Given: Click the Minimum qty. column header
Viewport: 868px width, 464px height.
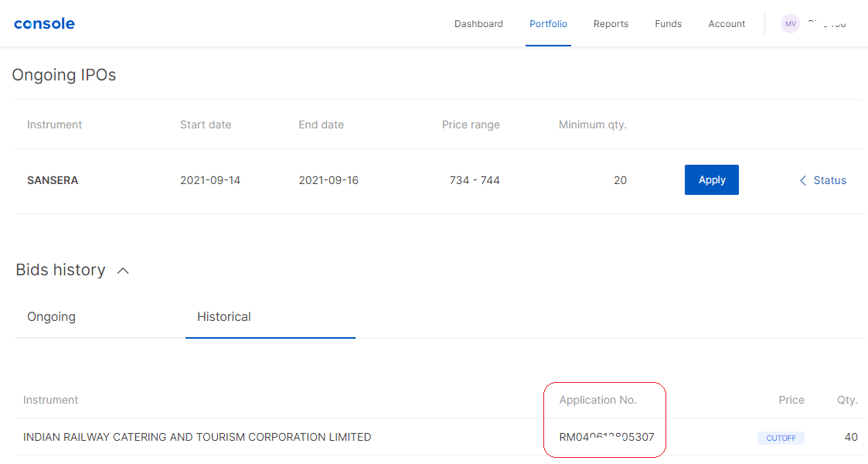Looking at the screenshot, I should tap(592, 125).
